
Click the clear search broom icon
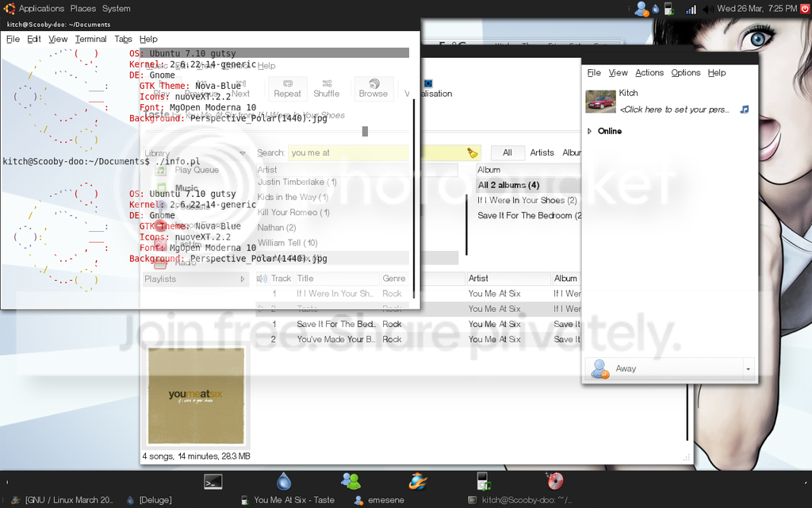click(x=472, y=152)
